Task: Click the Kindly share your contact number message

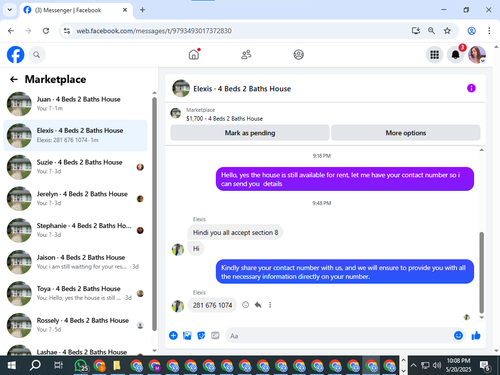Action: tap(345, 272)
